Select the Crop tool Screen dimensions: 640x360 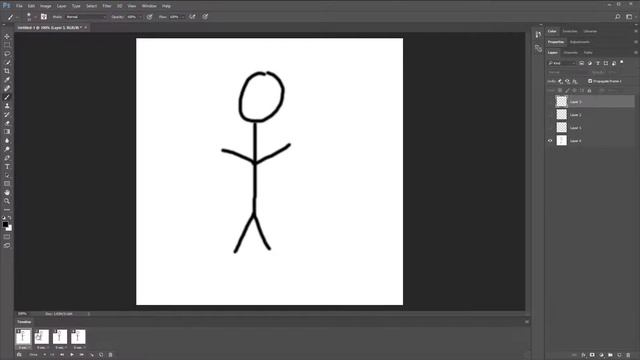point(7,71)
